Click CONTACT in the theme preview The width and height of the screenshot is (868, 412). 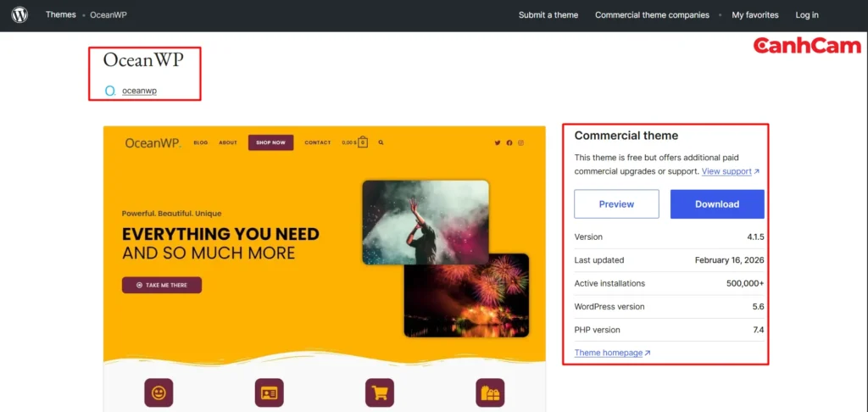pos(318,143)
